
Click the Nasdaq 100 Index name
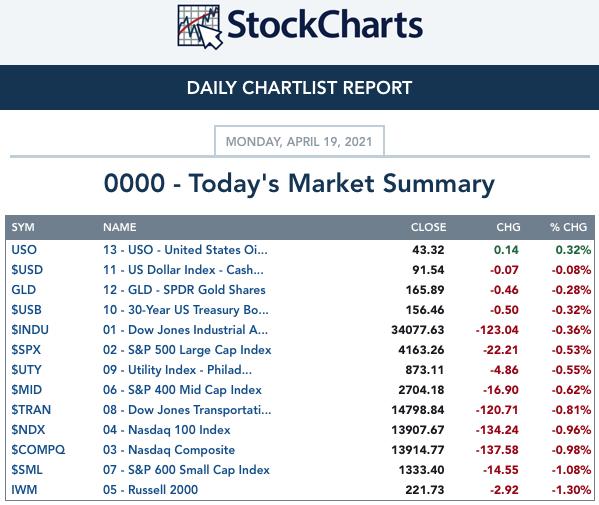pos(167,430)
